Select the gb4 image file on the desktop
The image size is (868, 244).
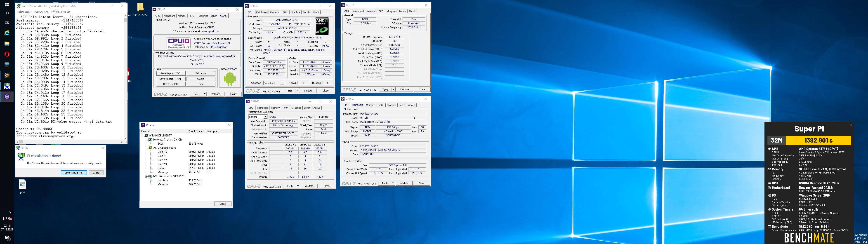coord(22,186)
